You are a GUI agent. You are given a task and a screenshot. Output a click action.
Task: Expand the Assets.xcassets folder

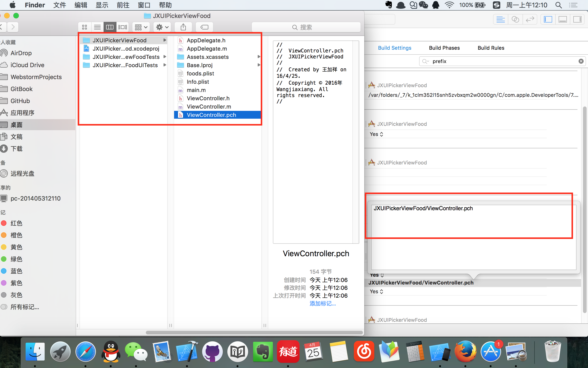click(x=259, y=57)
